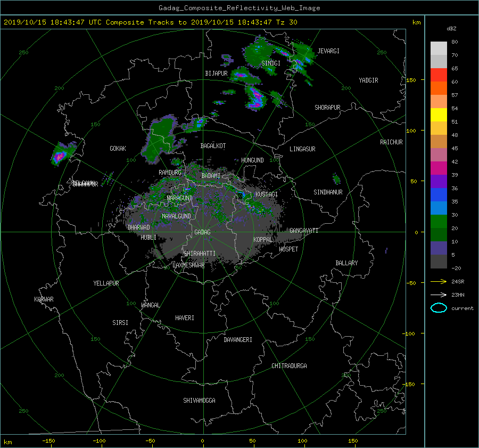The image size is (479, 448).
Task: Select the SHIVAMOGGA label
Action: [199, 401]
